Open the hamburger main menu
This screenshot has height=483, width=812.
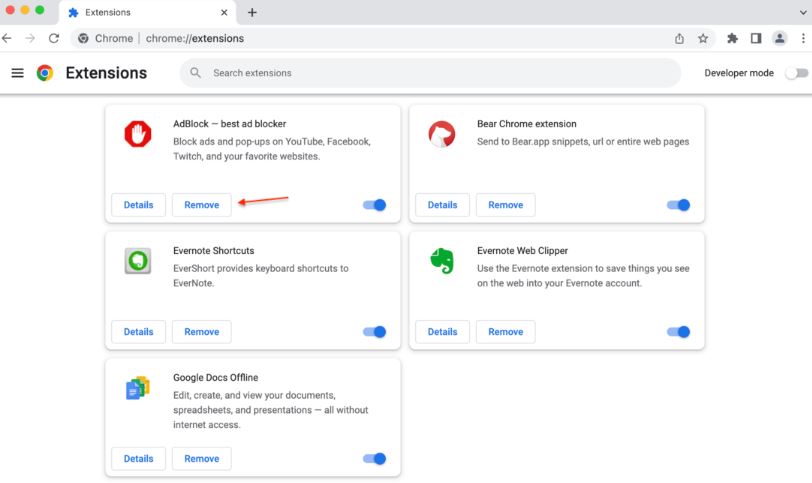point(18,73)
